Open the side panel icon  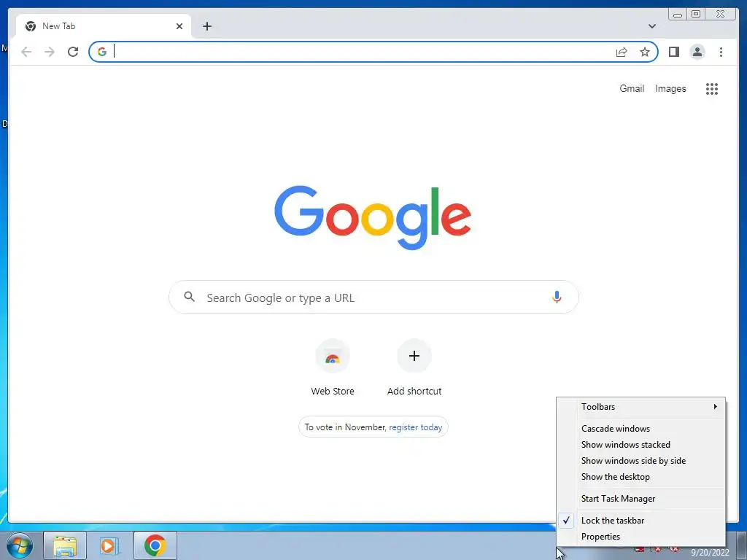tap(673, 52)
